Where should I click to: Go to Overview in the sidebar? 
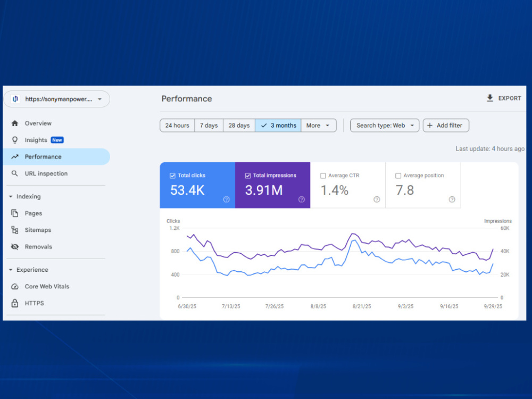(56, 123)
